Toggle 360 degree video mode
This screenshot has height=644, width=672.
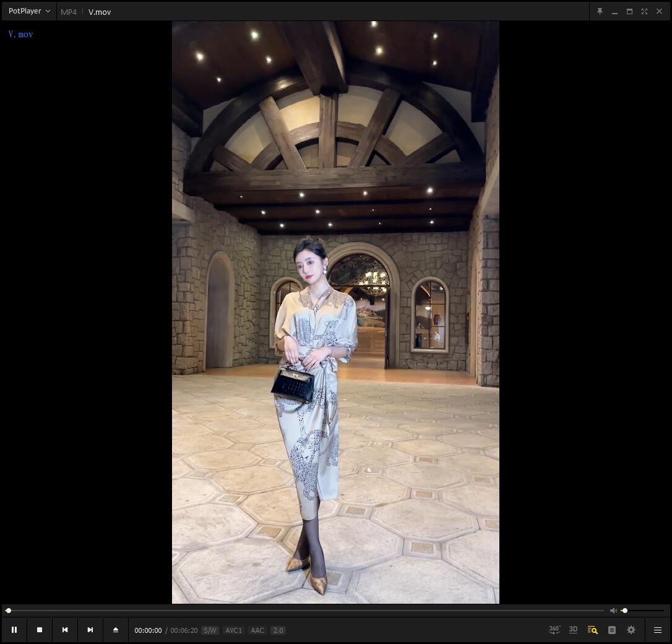554,629
